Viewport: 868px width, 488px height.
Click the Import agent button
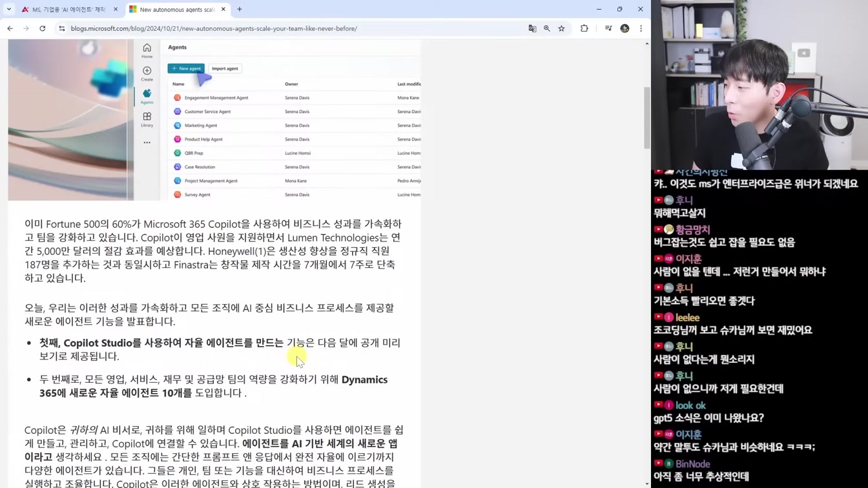[225, 68]
